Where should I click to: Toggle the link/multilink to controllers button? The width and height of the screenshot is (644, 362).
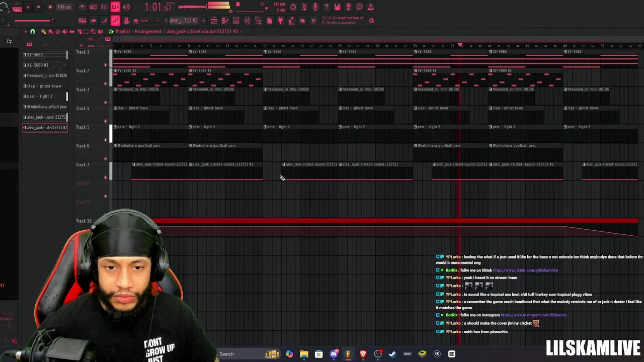[x=115, y=21]
